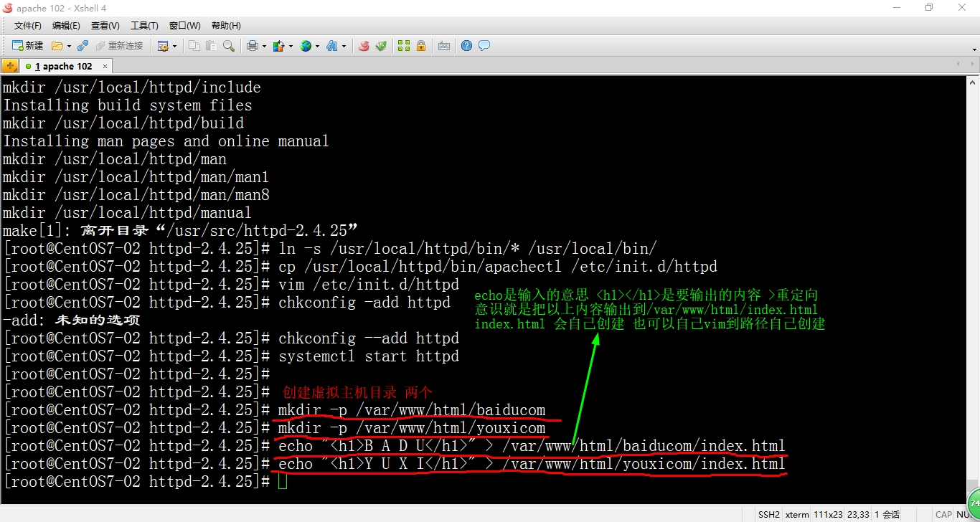The image size is (980, 522).
Task: Click the 'mkdir -p /var/www/html/youxicom' line
Action: pyautogui.click(x=412, y=428)
